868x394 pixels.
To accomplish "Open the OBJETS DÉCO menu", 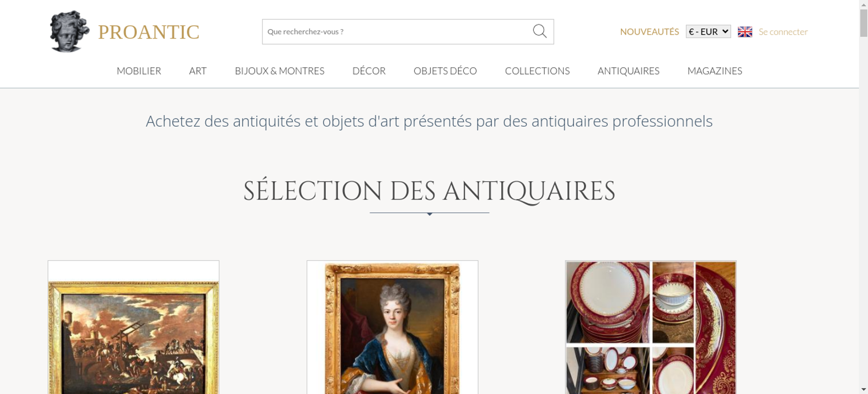I will point(445,71).
